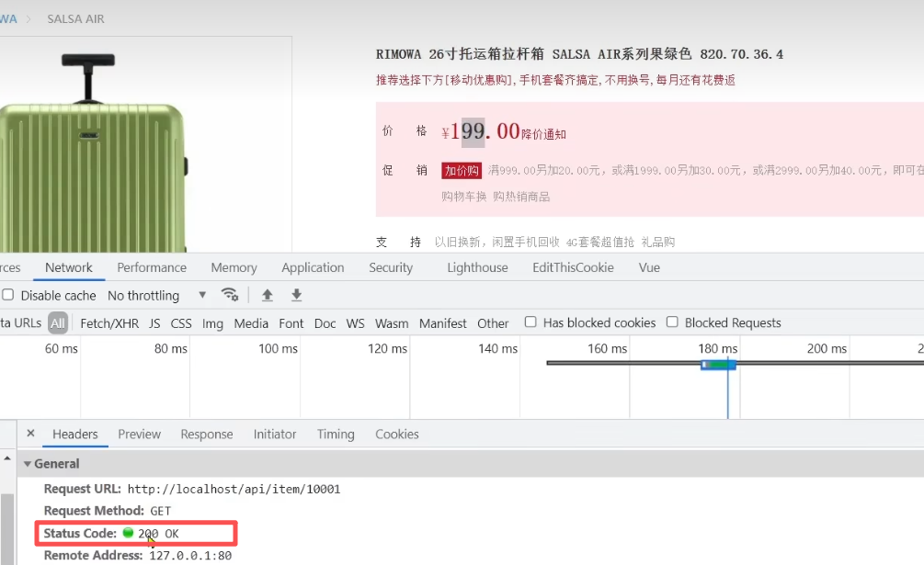924x565 pixels.
Task: Filter requests by Other
Action: coord(493,323)
